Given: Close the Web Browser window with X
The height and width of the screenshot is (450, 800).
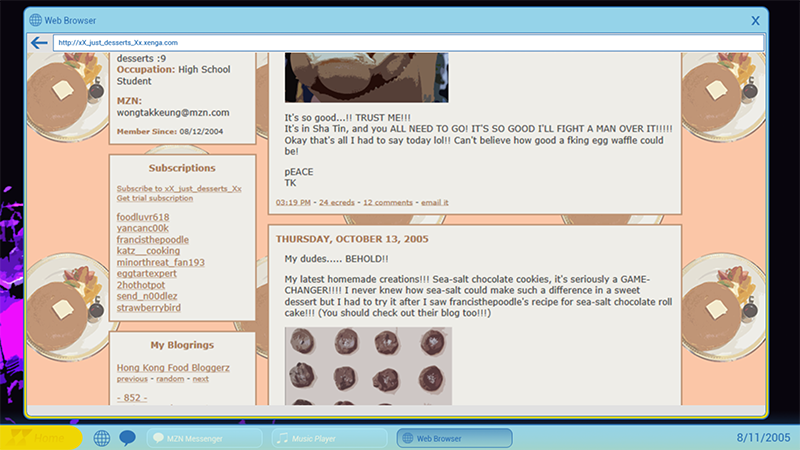Looking at the screenshot, I should 755,20.
